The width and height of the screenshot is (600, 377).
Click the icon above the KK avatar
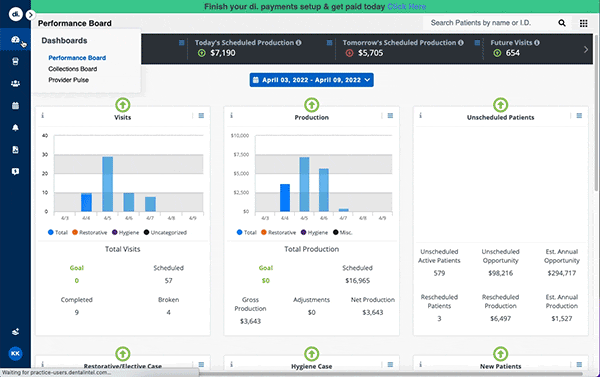click(x=15, y=331)
